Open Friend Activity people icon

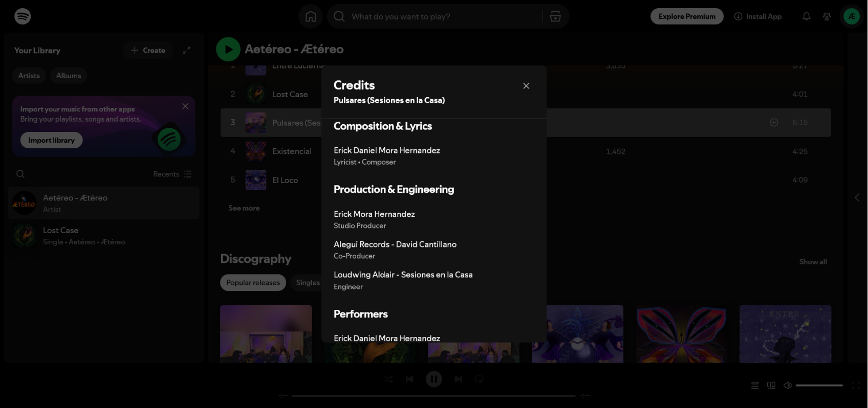pos(827,16)
